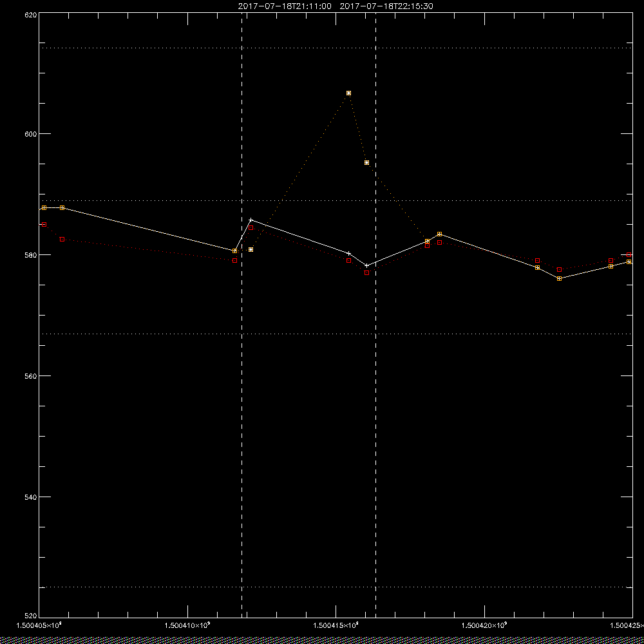Select the leftmost red square data marker
Screen dimensions: 644x644
(x=44, y=224)
